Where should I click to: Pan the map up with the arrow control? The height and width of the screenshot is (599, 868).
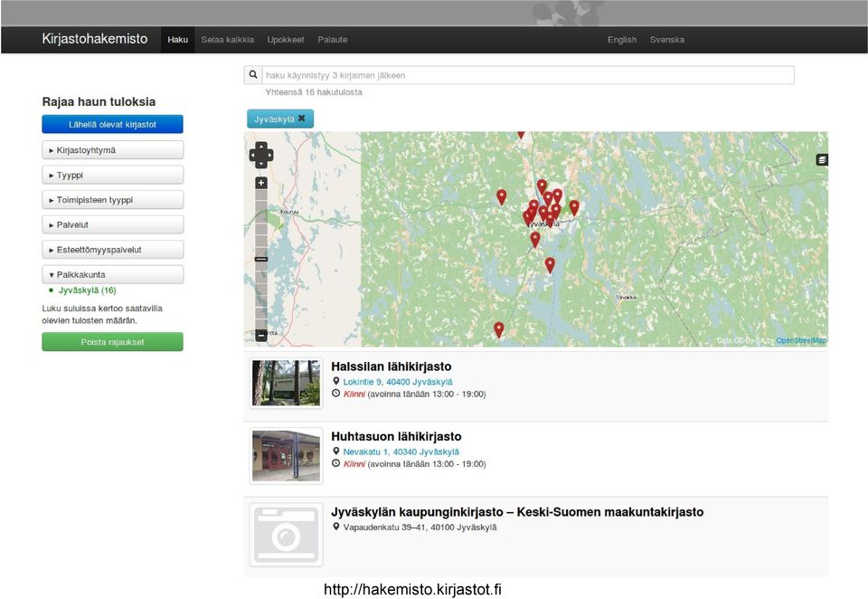tap(261, 147)
